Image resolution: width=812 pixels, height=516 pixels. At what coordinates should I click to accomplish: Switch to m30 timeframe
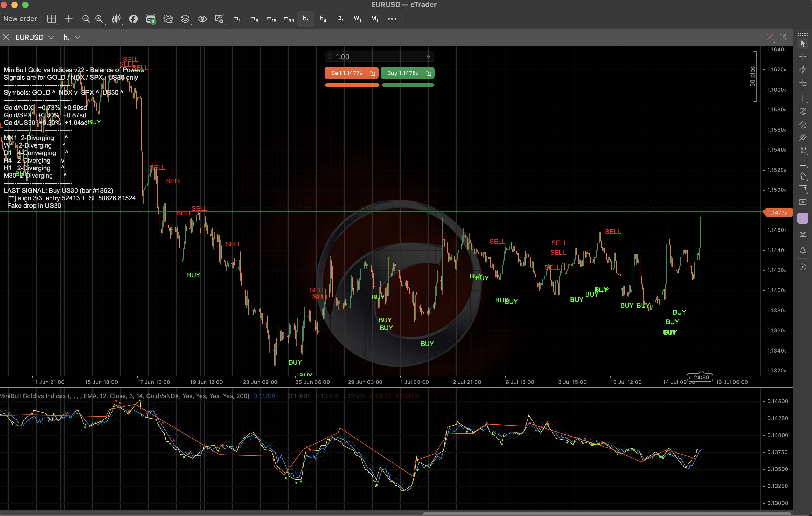pyautogui.click(x=289, y=19)
